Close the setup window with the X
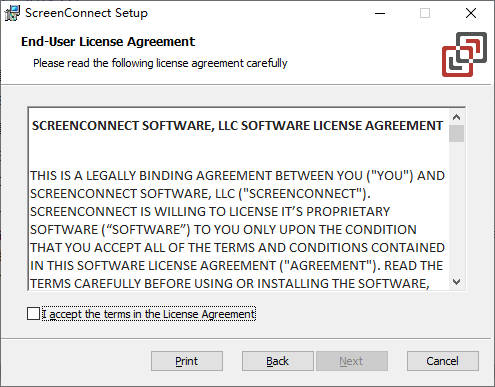 pyautogui.click(x=471, y=13)
